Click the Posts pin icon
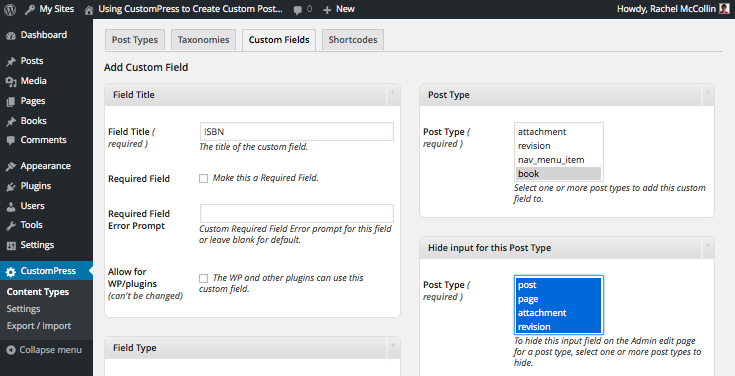The width and height of the screenshot is (735, 376). click(x=11, y=61)
